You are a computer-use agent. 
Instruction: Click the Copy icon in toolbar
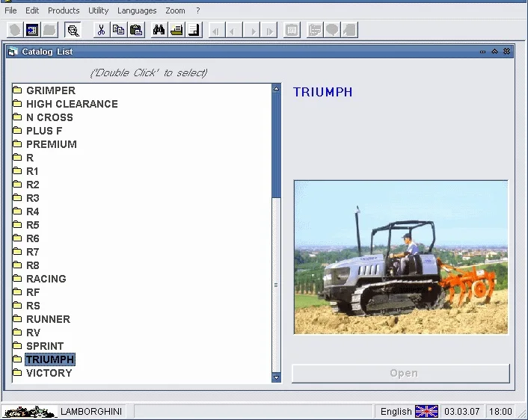(118, 31)
